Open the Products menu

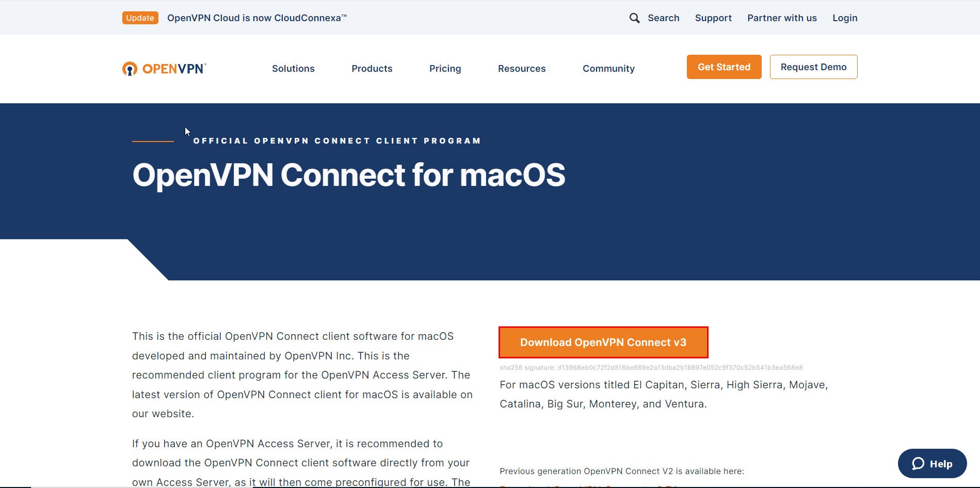(x=372, y=69)
